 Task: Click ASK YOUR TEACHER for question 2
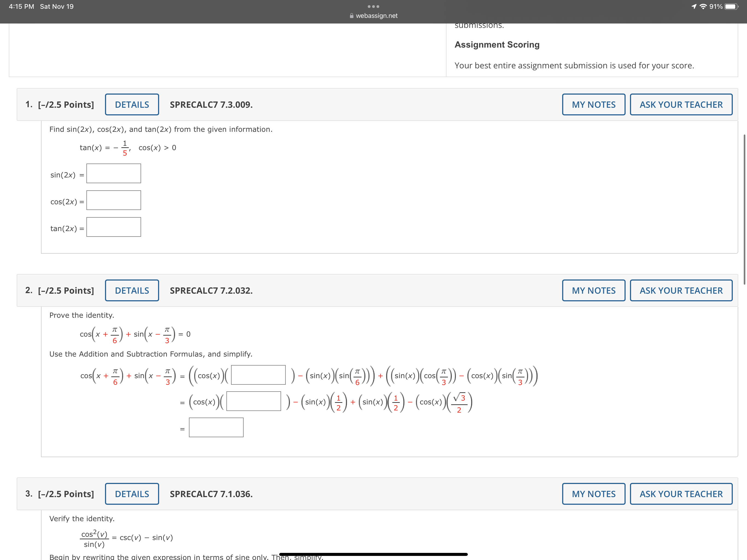point(681,290)
